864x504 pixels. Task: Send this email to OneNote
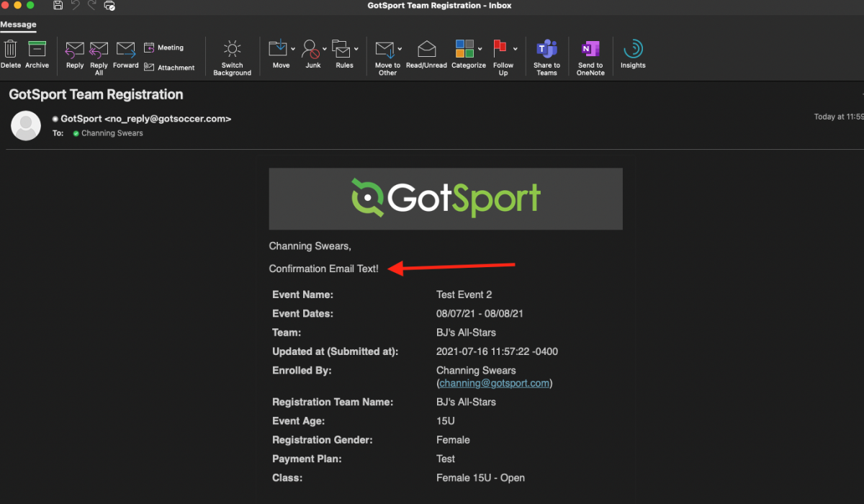(590, 55)
